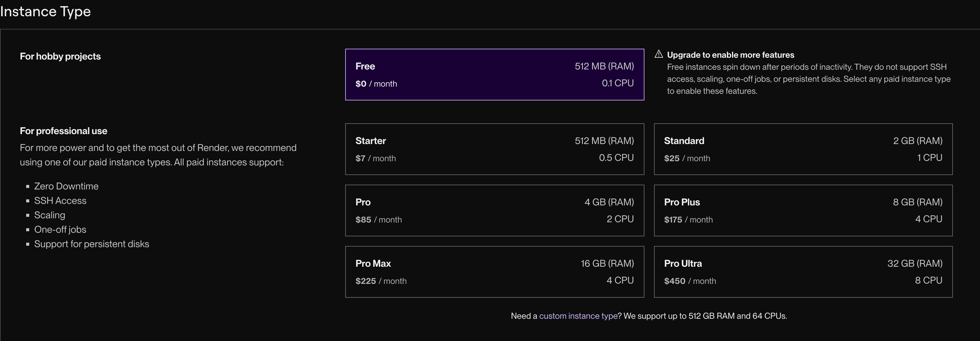Select the Pro Plus plan
Image resolution: width=980 pixels, height=341 pixels.
[803, 210]
